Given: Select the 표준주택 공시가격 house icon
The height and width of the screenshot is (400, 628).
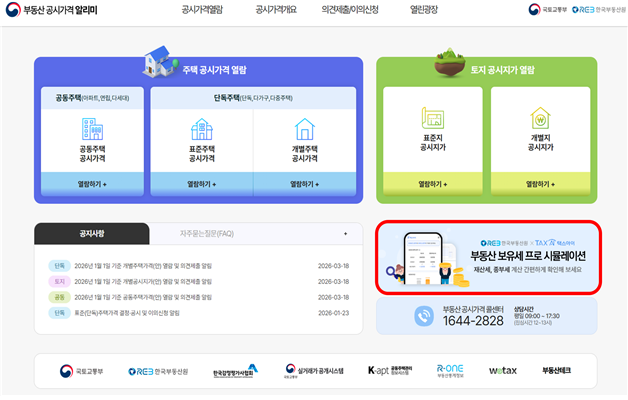Looking at the screenshot, I should [202, 129].
